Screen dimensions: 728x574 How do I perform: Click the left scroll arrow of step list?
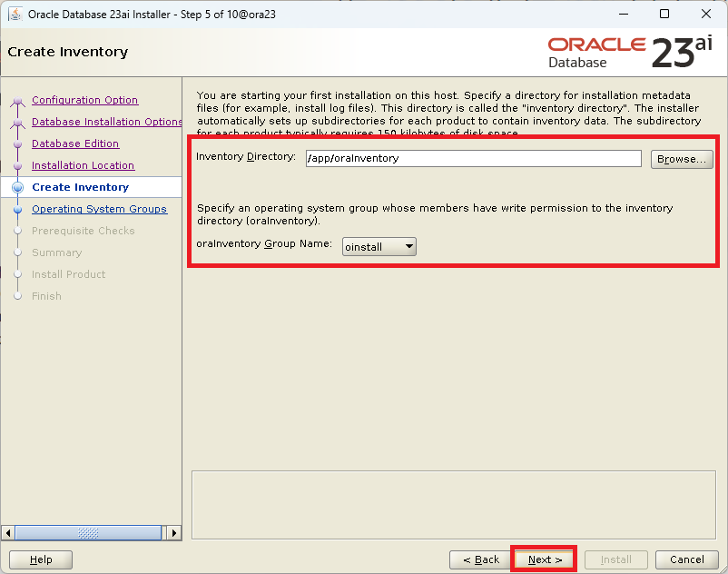pos(8,532)
